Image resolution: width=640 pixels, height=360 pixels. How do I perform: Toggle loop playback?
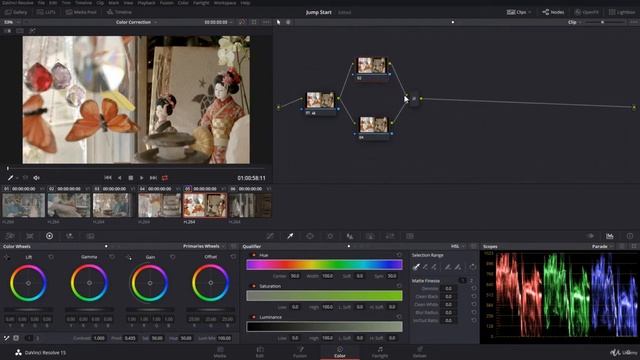165,178
